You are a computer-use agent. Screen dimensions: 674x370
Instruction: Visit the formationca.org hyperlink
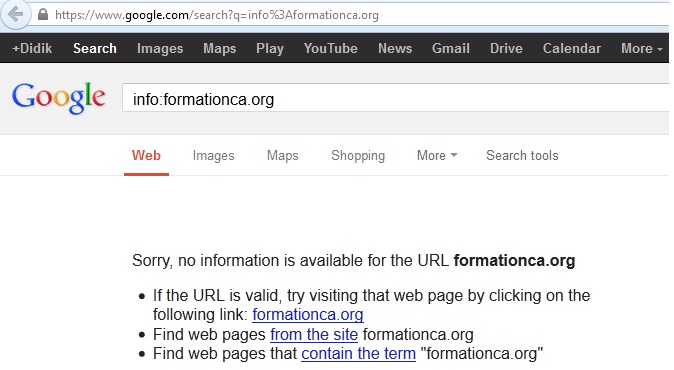[x=308, y=315]
